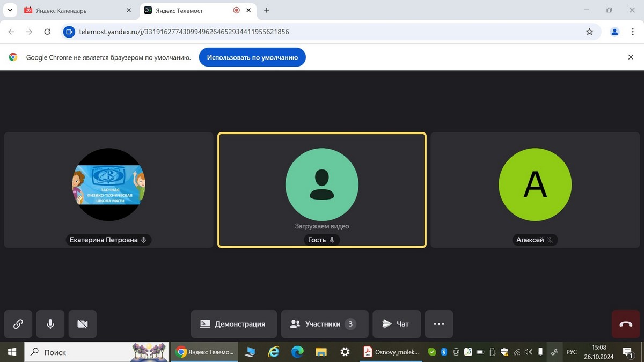
Task: Dismiss the default browser notification bar
Action: [631, 57]
